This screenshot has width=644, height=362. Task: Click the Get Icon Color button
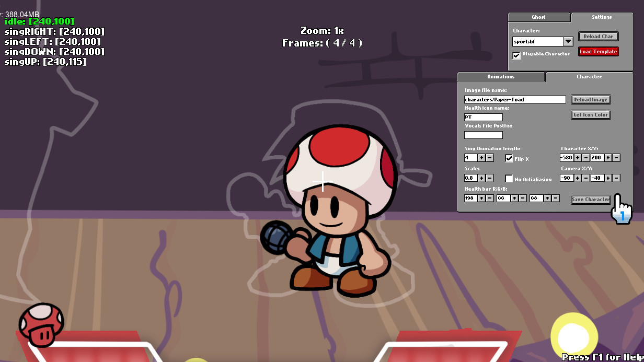591,114
